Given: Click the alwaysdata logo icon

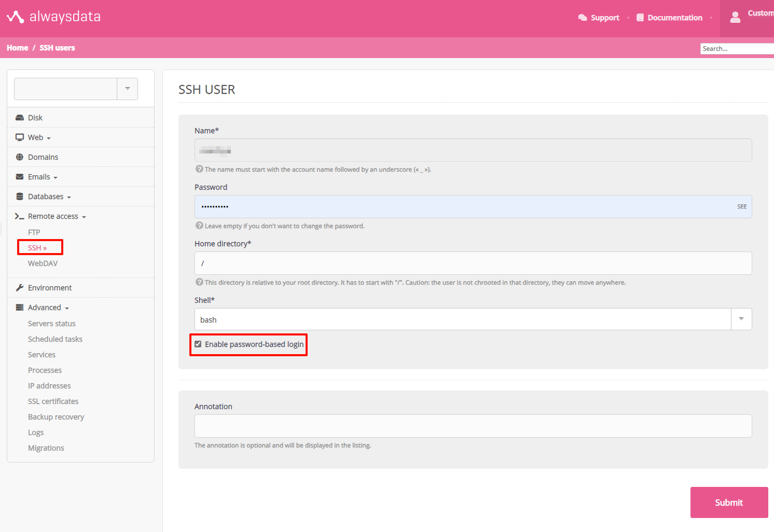Looking at the screenshot, I should pos(16,17).
